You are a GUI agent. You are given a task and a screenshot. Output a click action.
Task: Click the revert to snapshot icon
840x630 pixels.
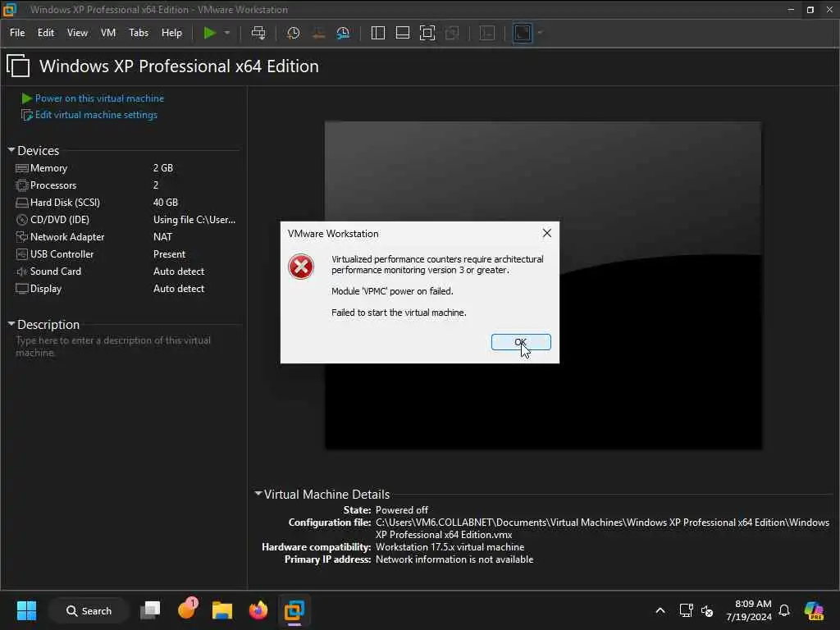[x=318, y=33]
